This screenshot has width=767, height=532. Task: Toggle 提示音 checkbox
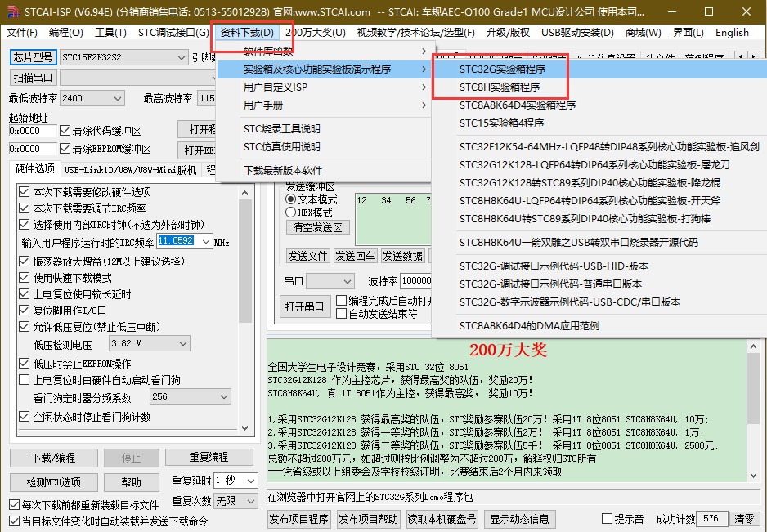point(608,519)
